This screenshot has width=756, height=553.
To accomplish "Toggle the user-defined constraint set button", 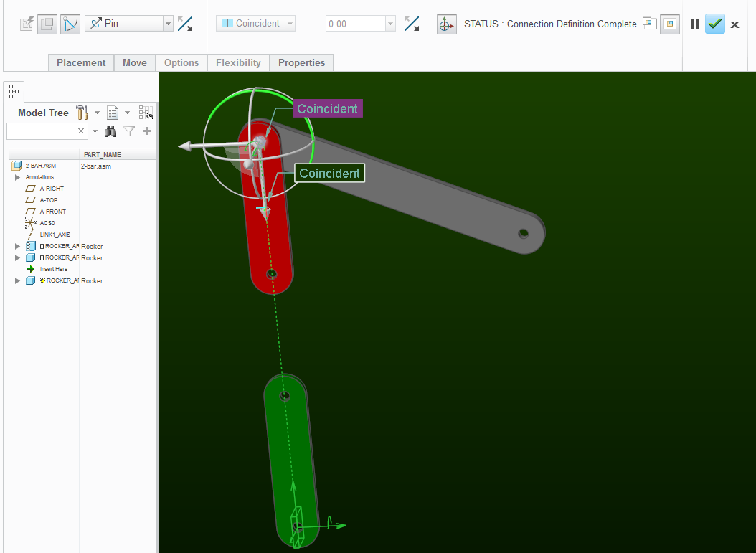I will [47, 24].
